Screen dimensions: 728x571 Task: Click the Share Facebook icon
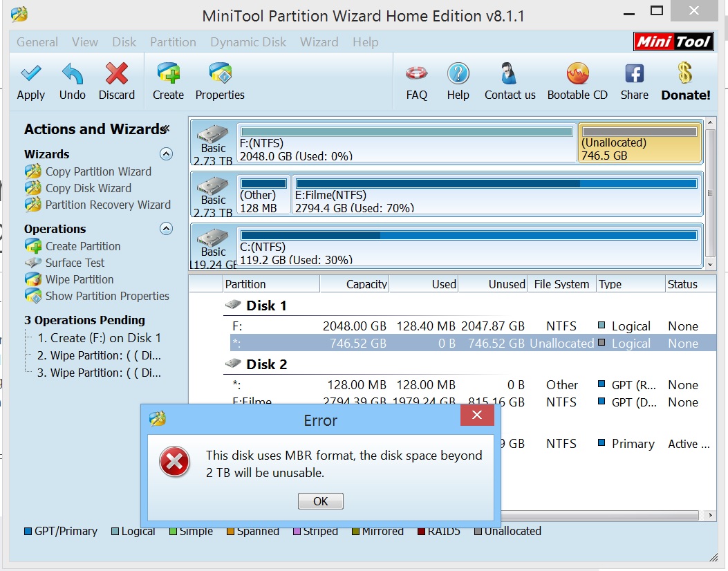point(634,73)
